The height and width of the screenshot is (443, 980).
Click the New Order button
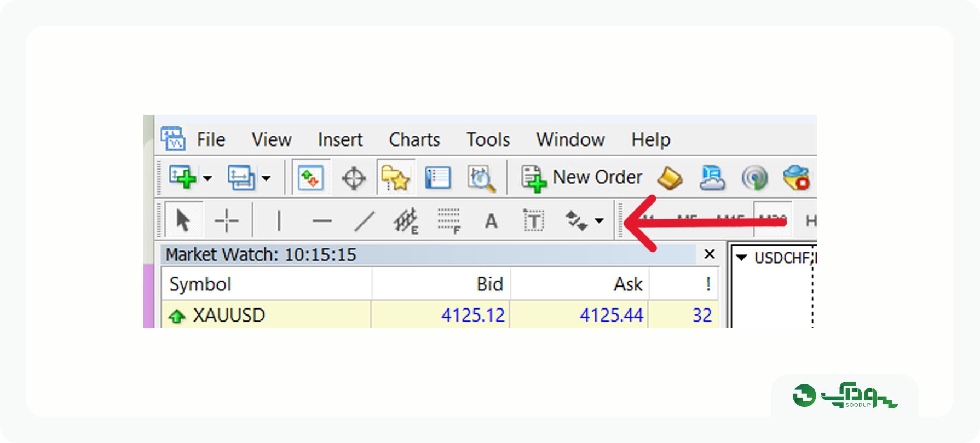(x=581, y=178)
